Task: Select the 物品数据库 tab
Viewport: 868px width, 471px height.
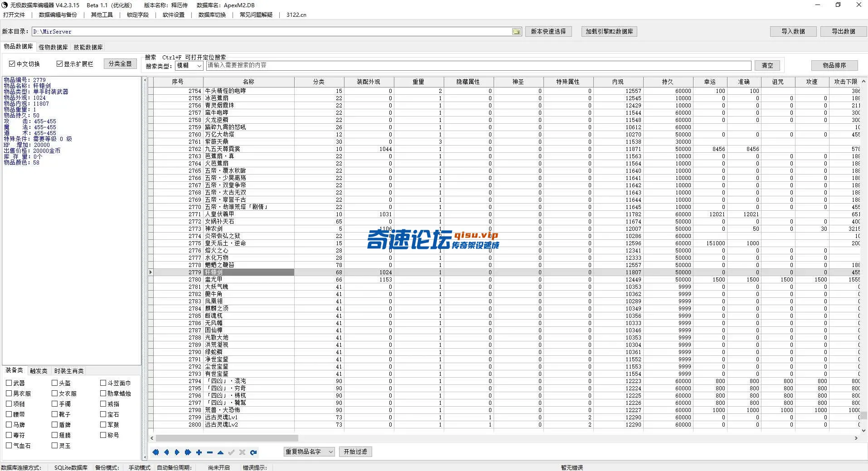Action: (19, 47)
